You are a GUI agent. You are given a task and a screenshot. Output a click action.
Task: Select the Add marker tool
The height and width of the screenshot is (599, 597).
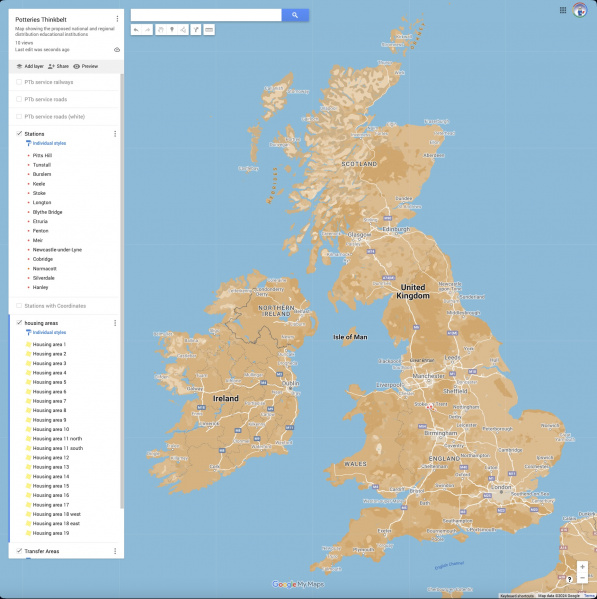pyautogui.click(x=172, y=30)
